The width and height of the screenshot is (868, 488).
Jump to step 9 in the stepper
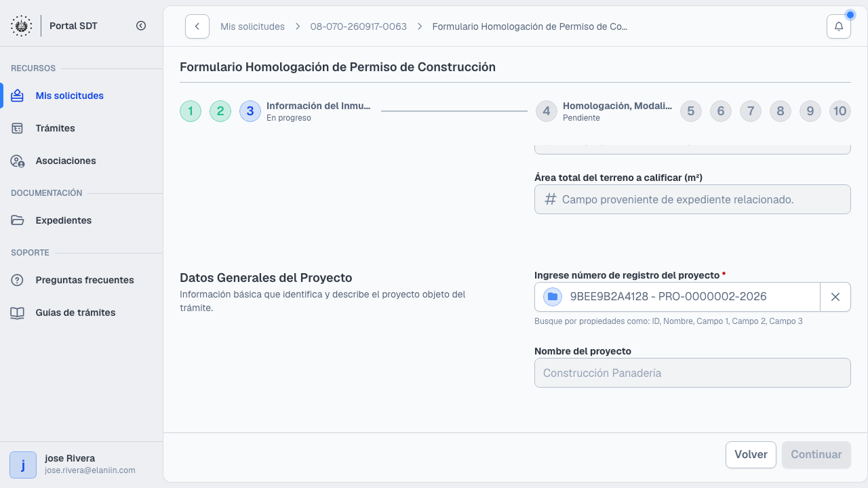tap(810, 111)
